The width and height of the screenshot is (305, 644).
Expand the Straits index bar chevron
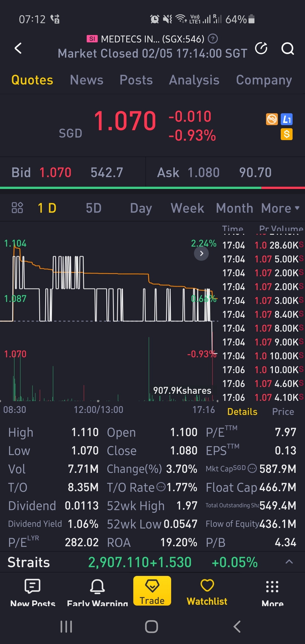click(289, 562)
